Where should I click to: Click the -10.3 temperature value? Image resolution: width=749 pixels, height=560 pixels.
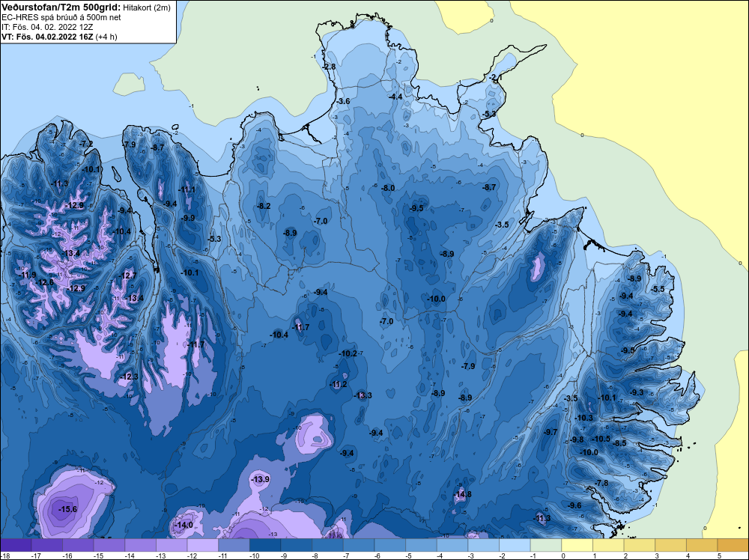click(583, 419)
